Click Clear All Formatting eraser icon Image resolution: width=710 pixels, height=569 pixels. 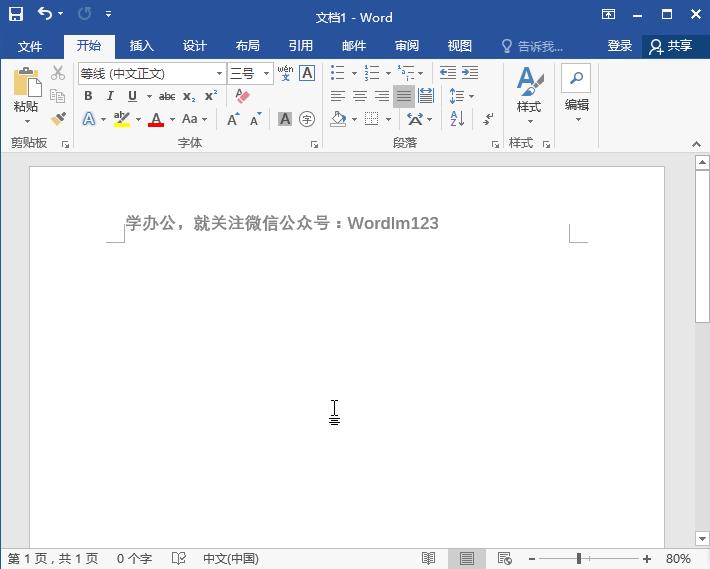click(242, 96)
